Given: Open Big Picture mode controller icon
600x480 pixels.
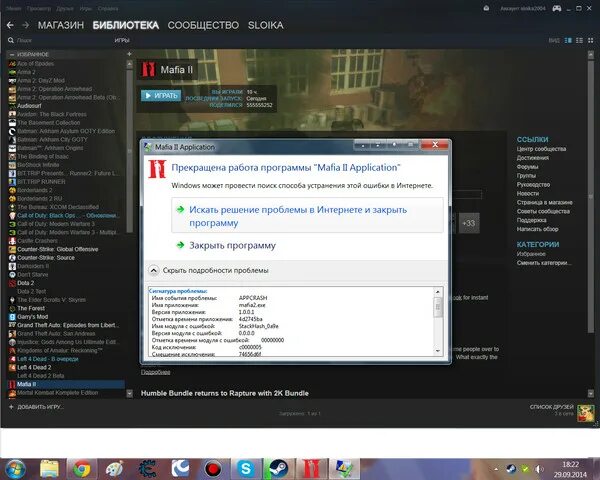Looking at the screenshot, I should pyautogui.click(x=557, y=8).
